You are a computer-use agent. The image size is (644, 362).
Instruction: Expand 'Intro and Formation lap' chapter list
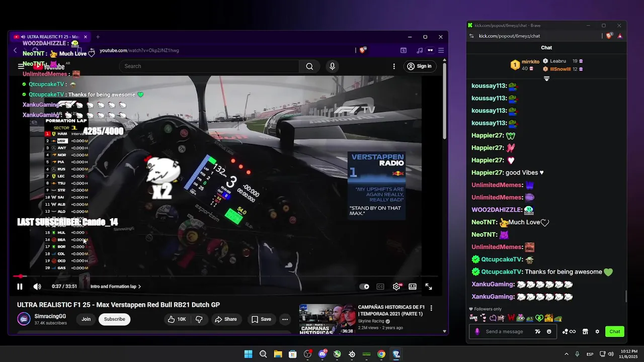coord(116,287)
